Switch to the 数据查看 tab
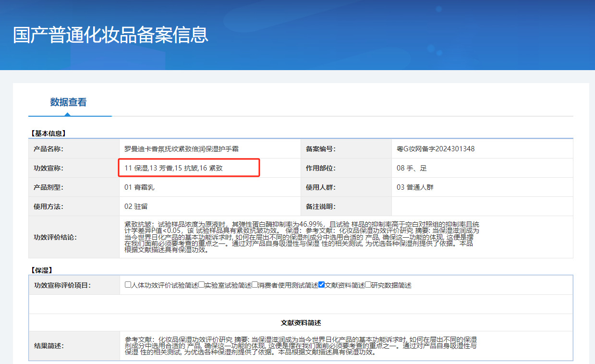 click(x=68, y=102)
